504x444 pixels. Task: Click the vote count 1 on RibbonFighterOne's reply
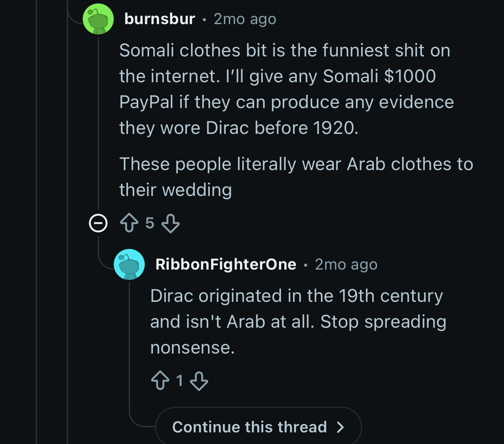(179, 381)
